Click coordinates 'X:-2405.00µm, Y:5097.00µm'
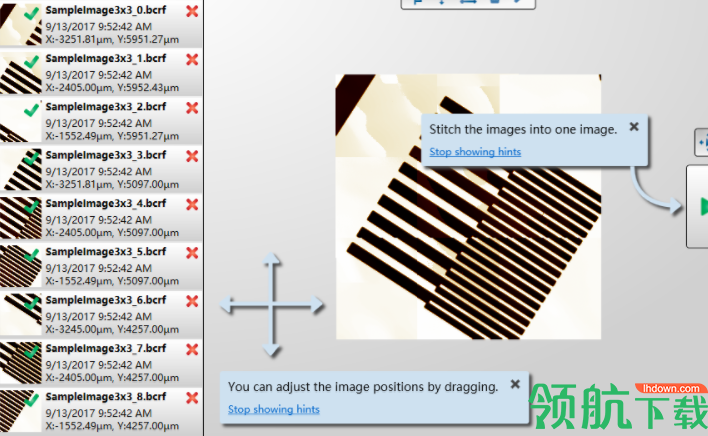Image resolution: width=708 pixels, height=436 pixels. [x=112, y=233]
